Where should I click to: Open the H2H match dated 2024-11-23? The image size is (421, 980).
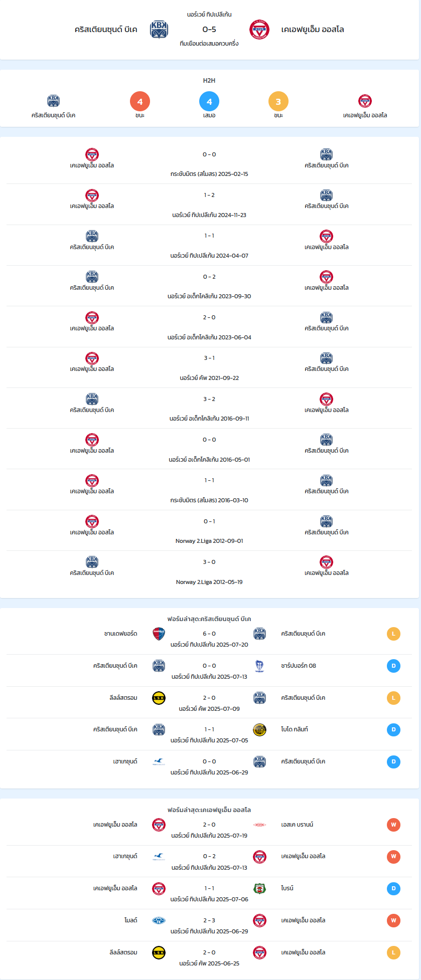209,205
